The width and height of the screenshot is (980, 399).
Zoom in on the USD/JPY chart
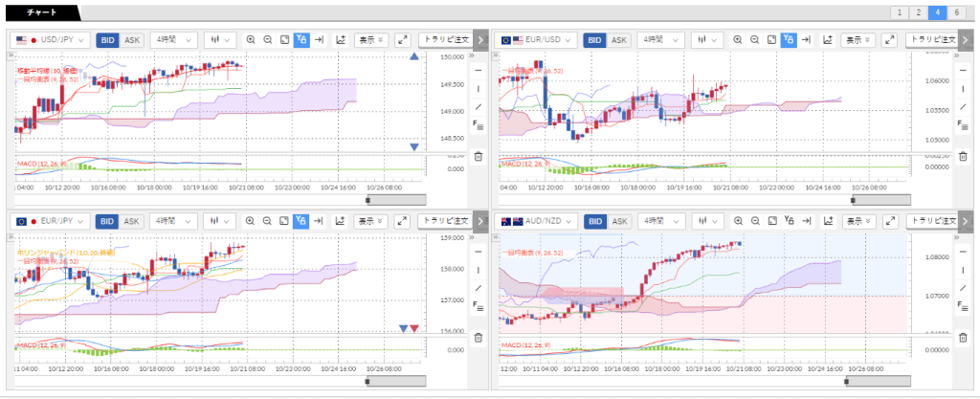coord(251,40)
